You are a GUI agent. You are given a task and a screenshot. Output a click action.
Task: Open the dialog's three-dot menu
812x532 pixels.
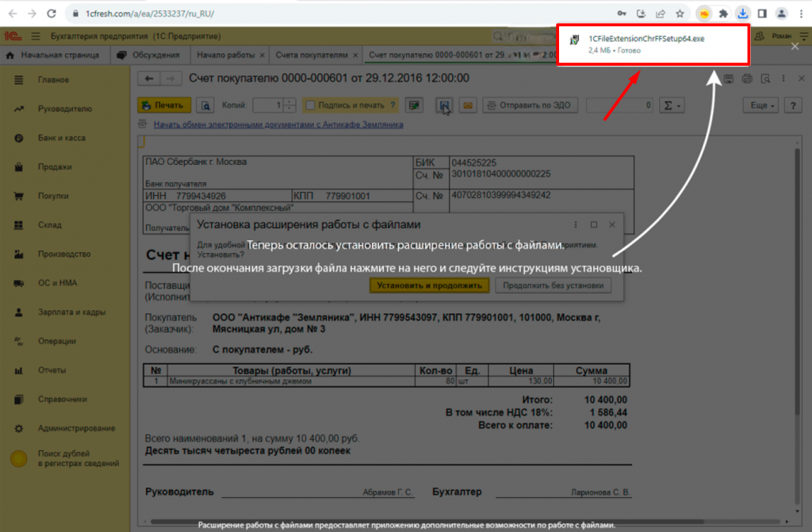pos(576,224)
